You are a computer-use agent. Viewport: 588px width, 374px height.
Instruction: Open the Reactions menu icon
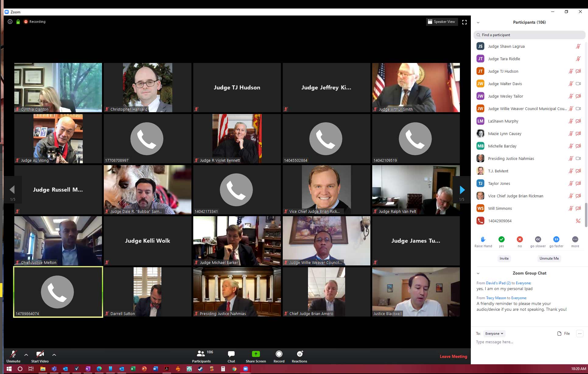pyautogui.click(x=299, y=354)
